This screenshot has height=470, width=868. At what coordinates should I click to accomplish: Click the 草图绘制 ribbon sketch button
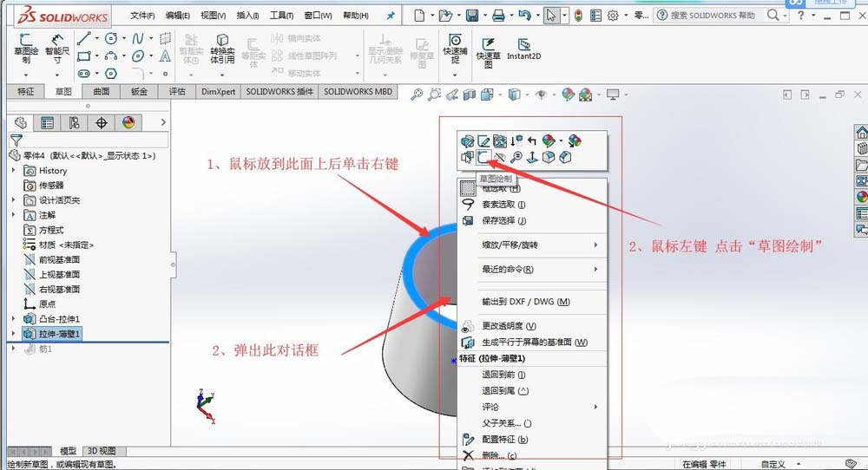pos(26,49)
